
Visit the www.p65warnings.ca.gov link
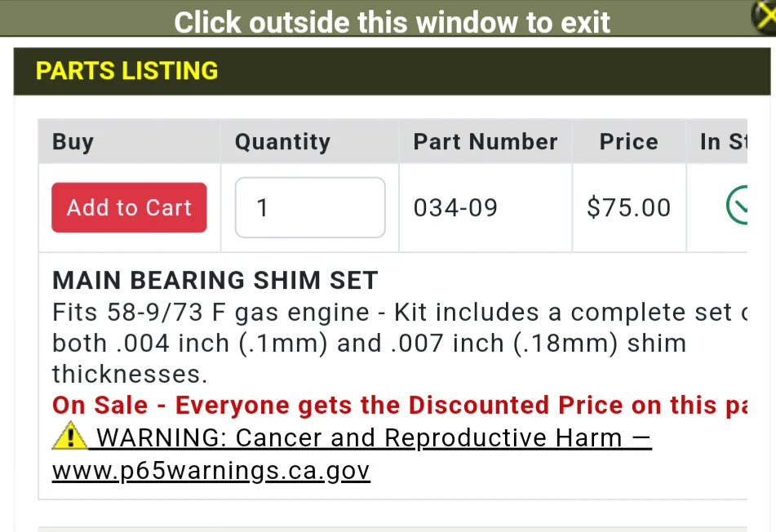coord(211,470)
